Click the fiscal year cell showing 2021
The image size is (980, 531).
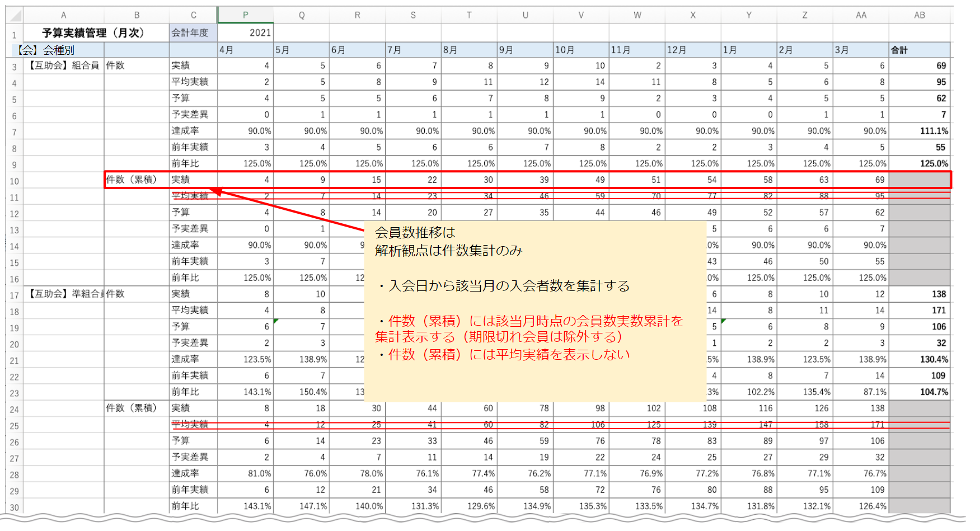tap(245, 33)
